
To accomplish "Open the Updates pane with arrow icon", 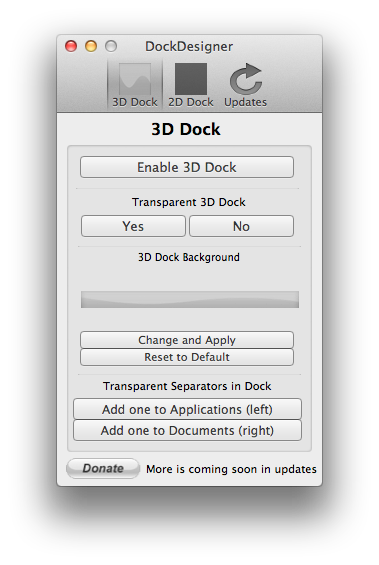I will tap(246, 85).
